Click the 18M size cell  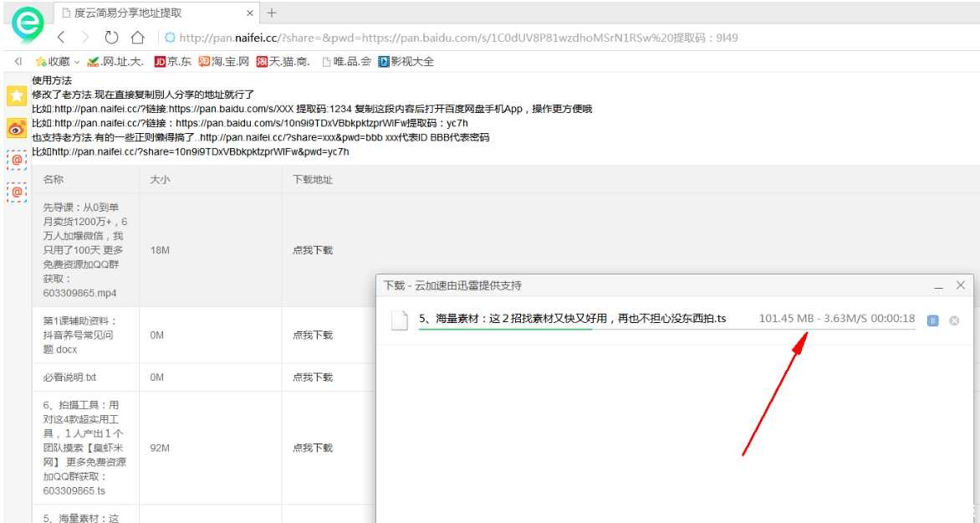160,250
